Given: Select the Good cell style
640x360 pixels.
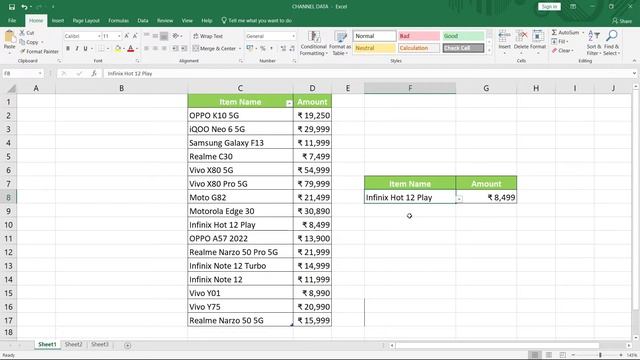Looking at the screenshot, I should (x=463, y=36).
